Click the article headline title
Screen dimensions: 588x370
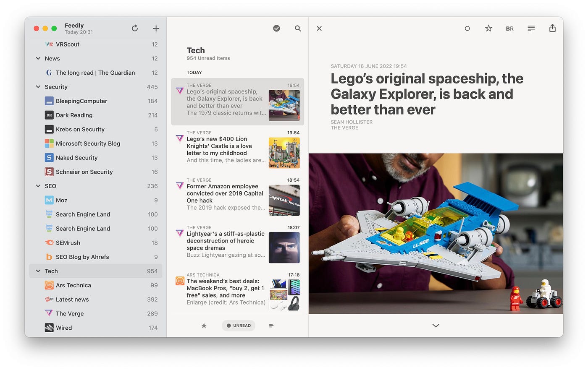(x=427, y=94)
